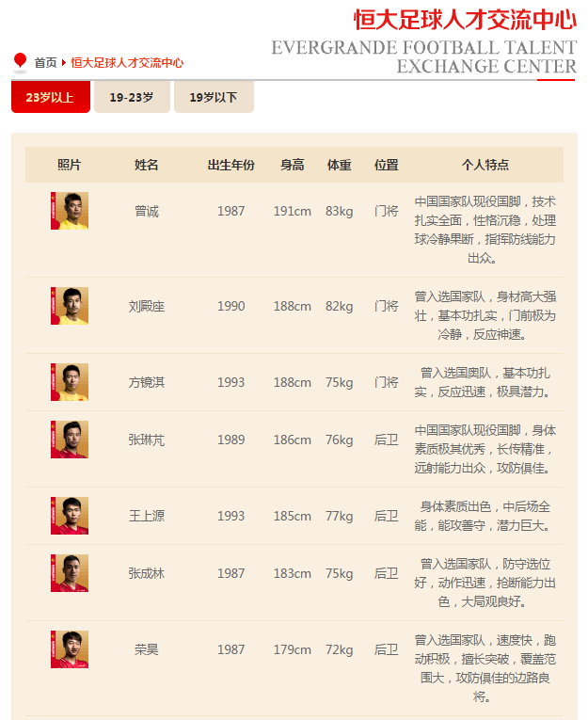Open 王上源's player photo
This screenshot has height=720, width=588.
70,516
